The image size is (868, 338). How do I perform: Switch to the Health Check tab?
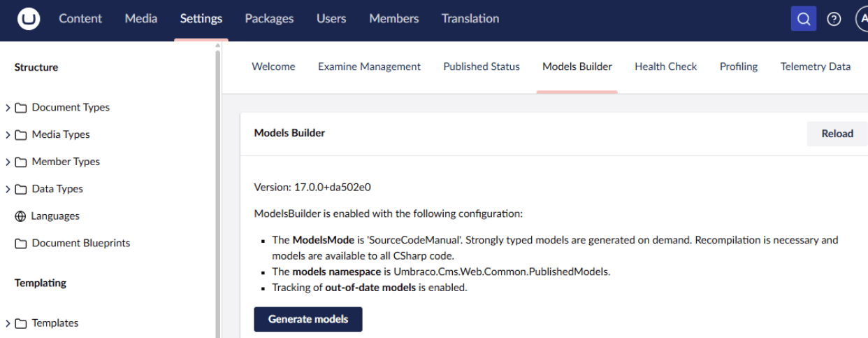666,66
